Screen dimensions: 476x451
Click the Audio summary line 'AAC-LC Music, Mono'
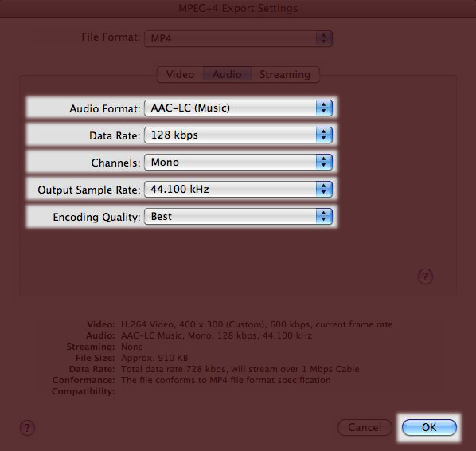point(217,335)
